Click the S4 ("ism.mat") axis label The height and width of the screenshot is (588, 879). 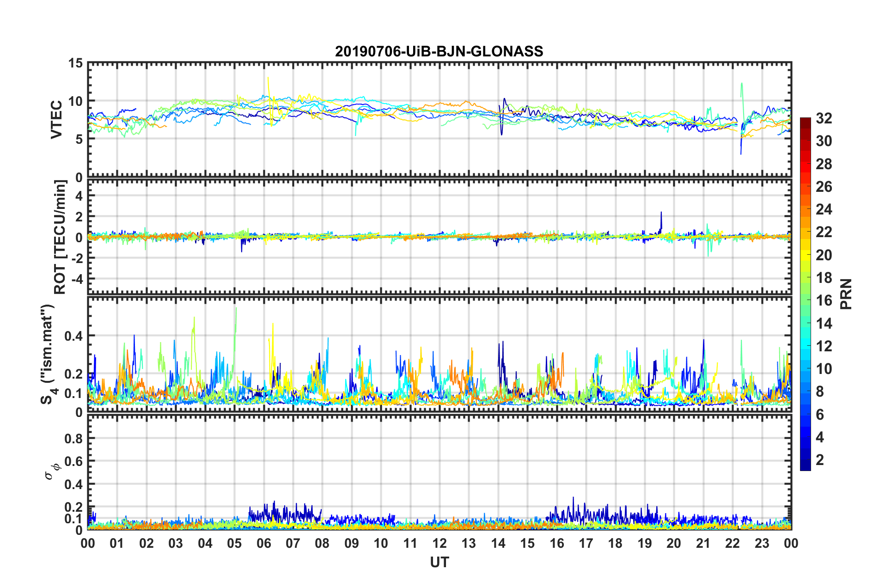point(48,354)
